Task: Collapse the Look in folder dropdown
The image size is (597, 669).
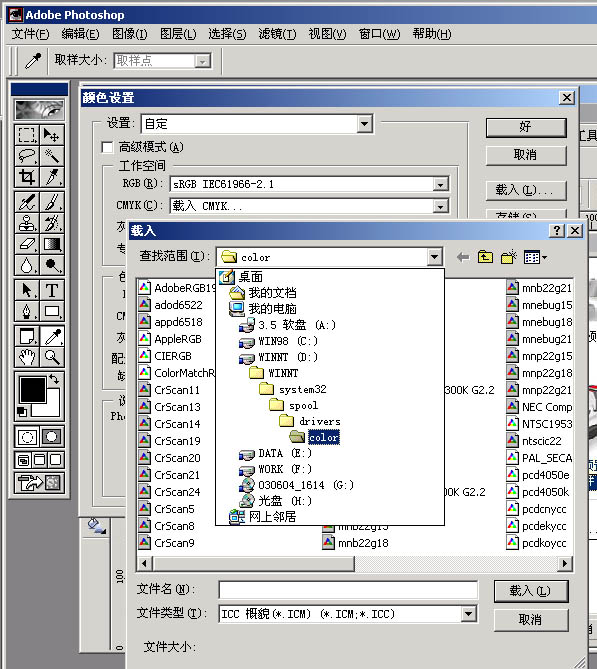Action: pyautogui.click(x=434, y=257)
